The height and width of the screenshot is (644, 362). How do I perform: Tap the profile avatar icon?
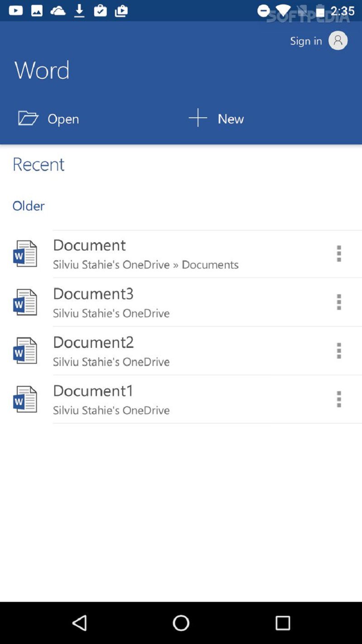coord(338,41)
